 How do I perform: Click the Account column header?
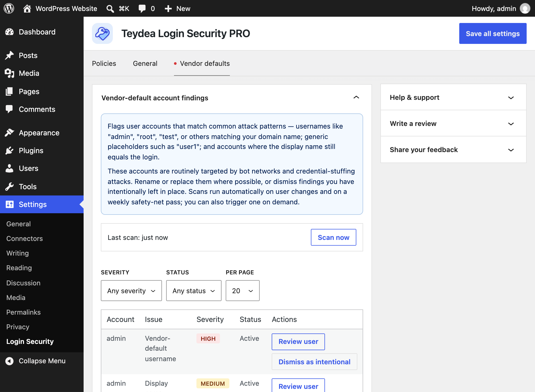click(120, 319)
